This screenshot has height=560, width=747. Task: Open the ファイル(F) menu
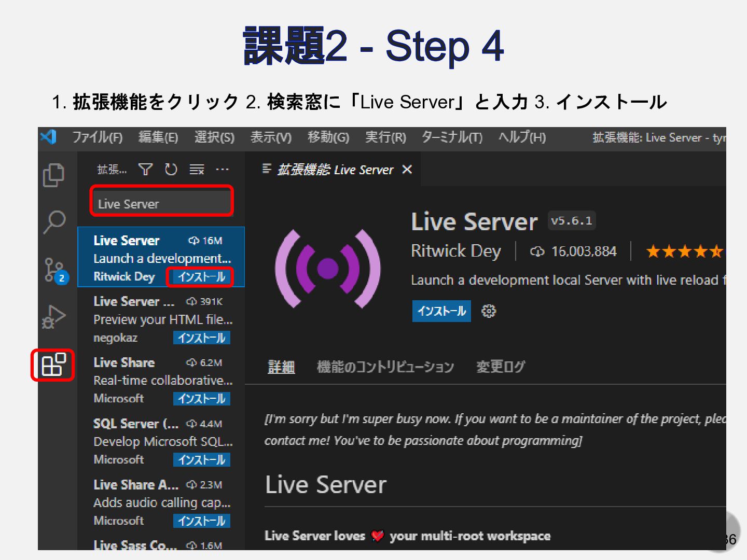98,137
